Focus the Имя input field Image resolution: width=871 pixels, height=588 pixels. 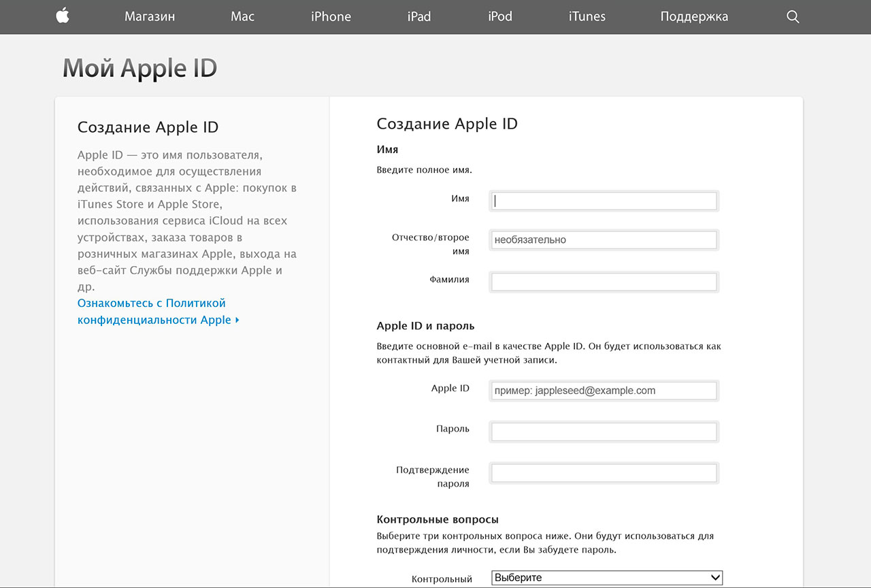point(604,201)
